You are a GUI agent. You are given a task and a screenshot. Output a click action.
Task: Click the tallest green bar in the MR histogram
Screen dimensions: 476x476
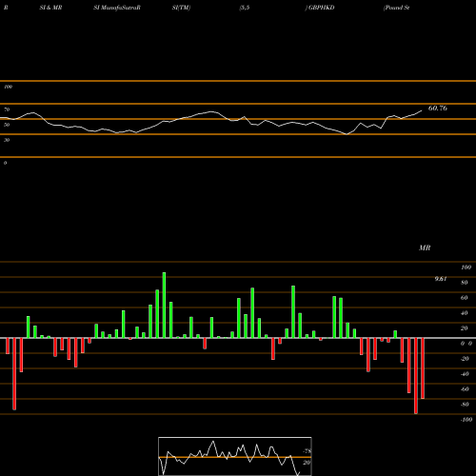(164, 305)
